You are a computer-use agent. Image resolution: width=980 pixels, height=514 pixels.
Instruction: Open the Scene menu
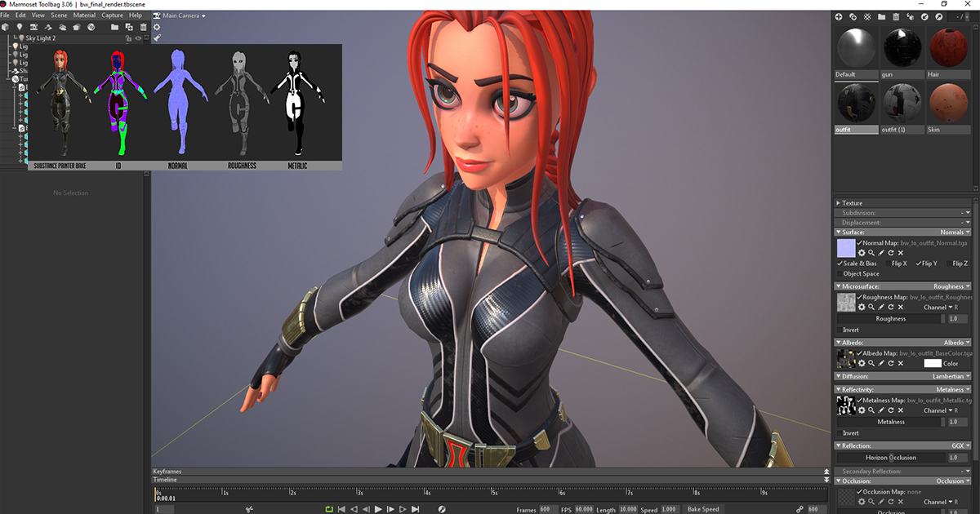(x=59, y=15)
